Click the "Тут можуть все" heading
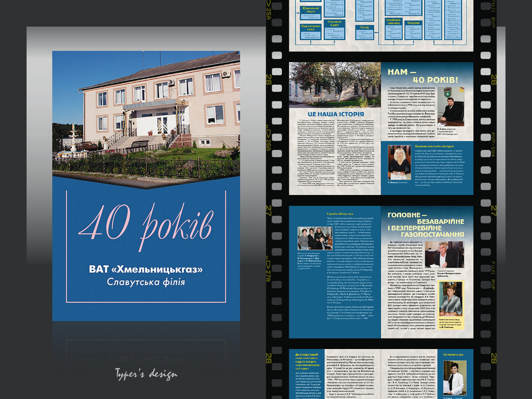The width and height of the screenshot is (532, 399). pyautogui.click(x=453, y=354)
